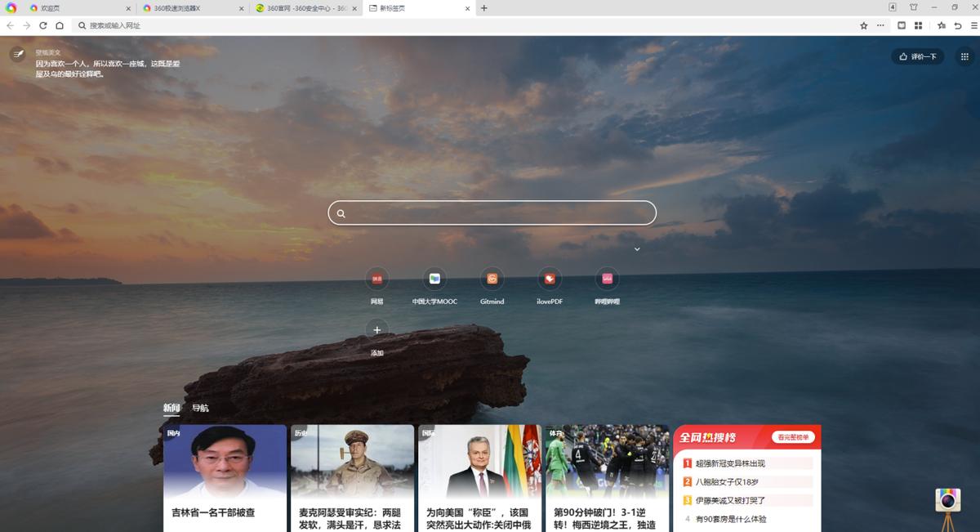Image resolution: width=980 pixels, height=532 pixels.
Task: Open the wallpaper settings icon bottom right
Action: click(x=947, y=499)
